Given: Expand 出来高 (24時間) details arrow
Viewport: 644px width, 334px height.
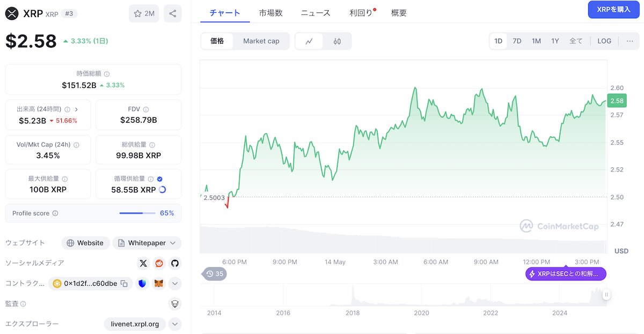Looking at the screenshot, I should point(76,109).
